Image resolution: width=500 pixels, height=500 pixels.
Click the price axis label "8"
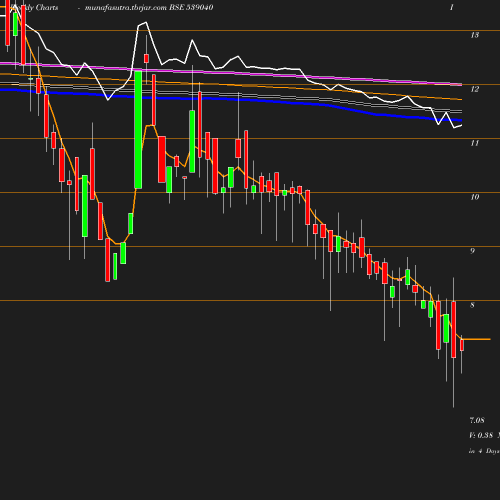472,305
